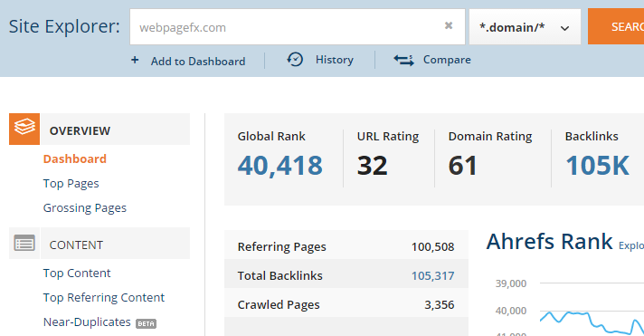
Task: Click the 40,000 chart axis label
Action: point(511,311)
